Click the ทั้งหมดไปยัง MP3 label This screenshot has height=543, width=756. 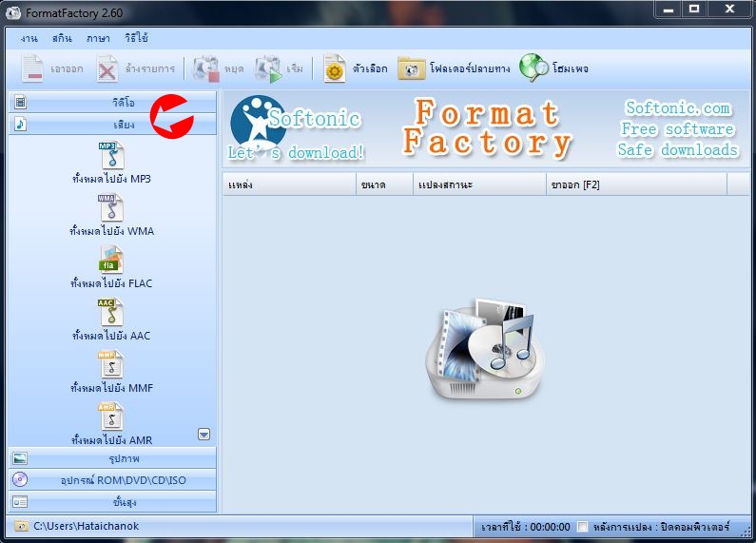(x=111, y=179)
